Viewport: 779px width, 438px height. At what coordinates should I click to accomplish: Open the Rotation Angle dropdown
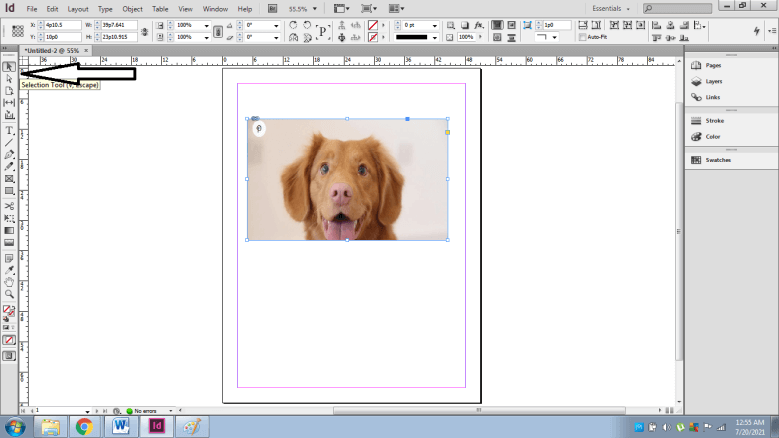click(276, 25)
